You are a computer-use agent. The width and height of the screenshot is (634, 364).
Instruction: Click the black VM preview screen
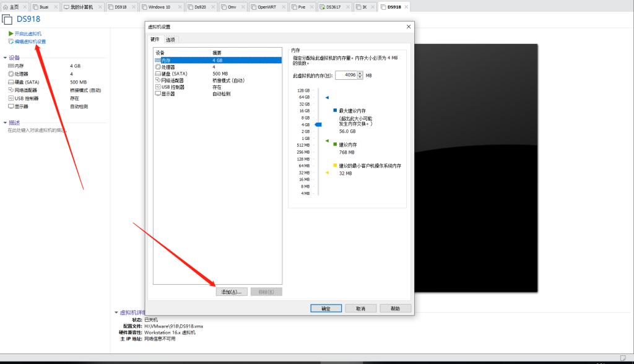pyautogui.click(x=476, y=168)
